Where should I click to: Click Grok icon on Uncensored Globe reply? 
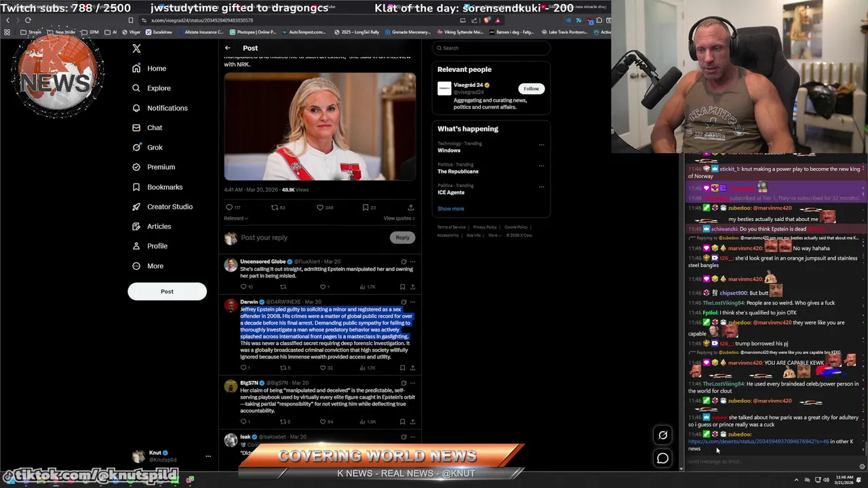[x=403, y=262]
